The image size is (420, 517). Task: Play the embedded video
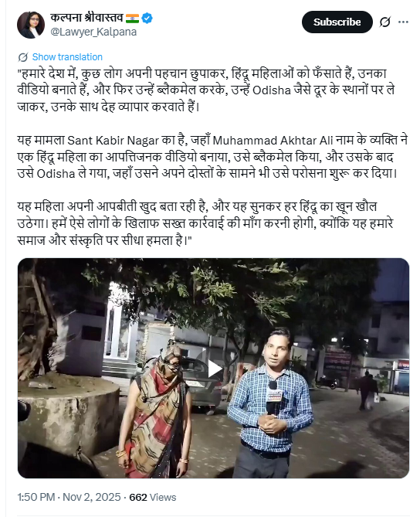pyautogui.click(x=213, y=369)
